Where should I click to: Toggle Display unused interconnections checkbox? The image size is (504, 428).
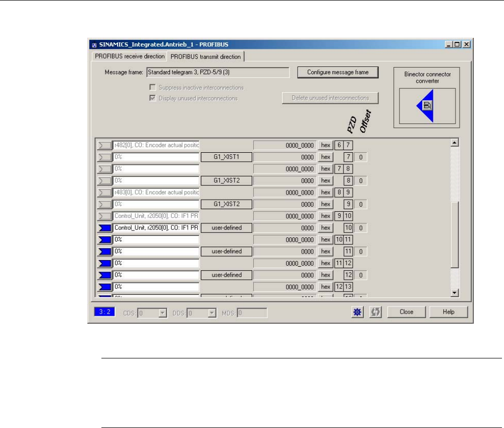[153, 98]
